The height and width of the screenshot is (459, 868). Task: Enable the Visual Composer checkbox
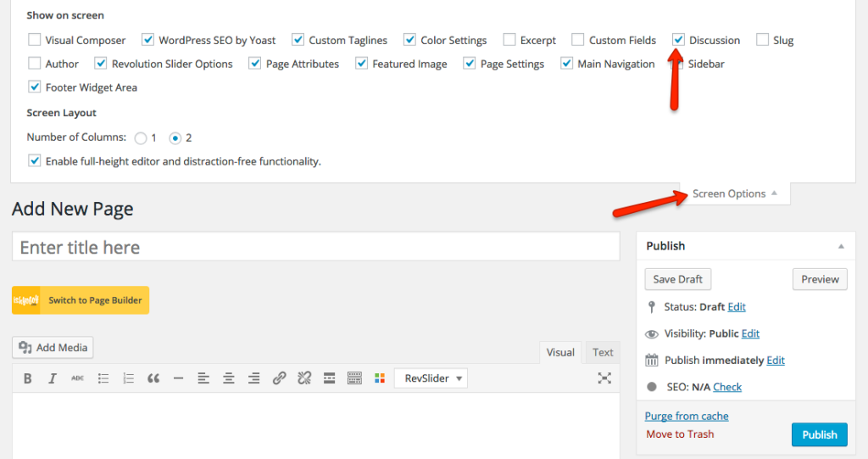tap(34, 40)
